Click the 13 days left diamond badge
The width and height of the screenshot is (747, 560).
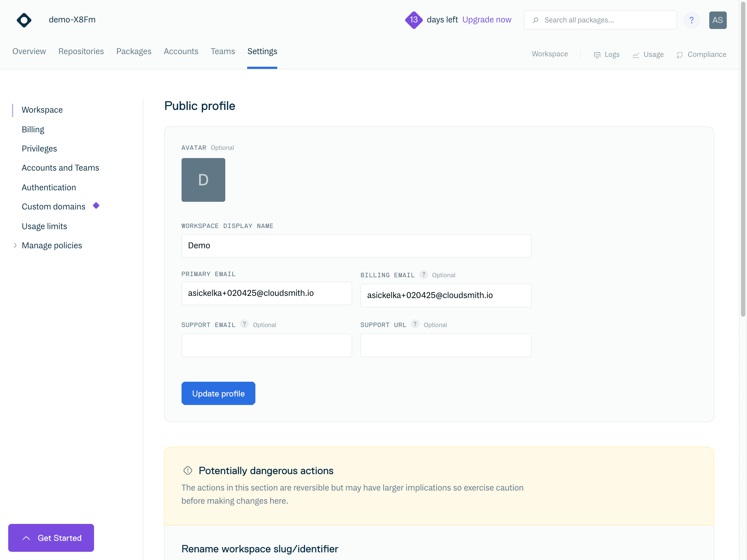click(x=414, y=20)
